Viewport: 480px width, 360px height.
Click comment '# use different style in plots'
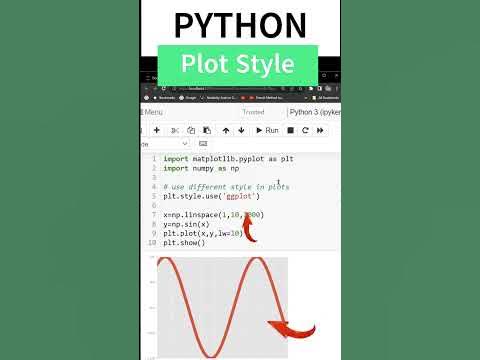coord(226,187)
